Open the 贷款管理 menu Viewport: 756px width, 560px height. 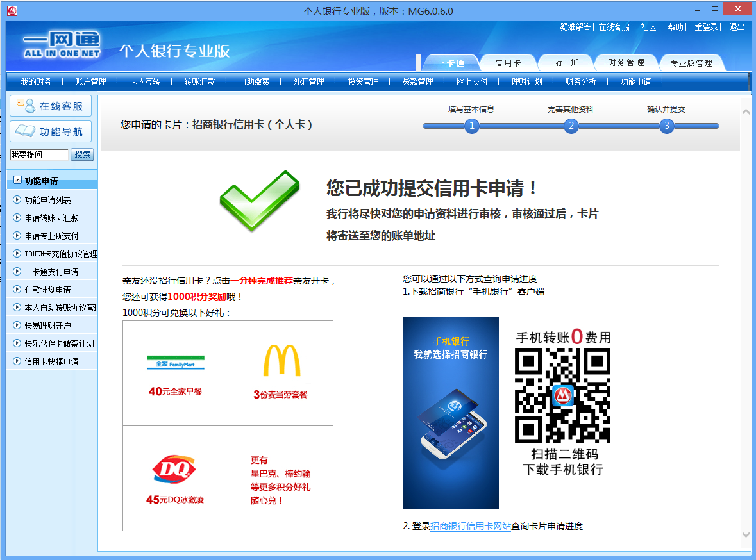click(x=417, y=81)
